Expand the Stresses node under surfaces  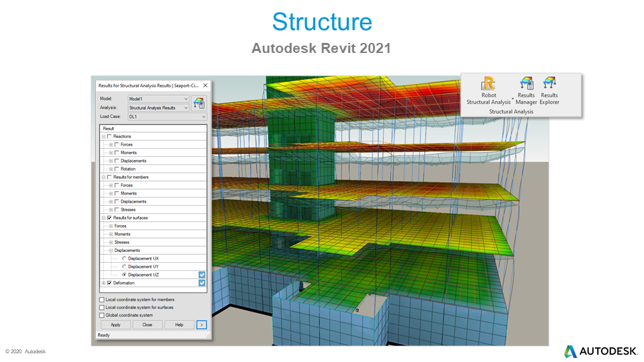(x=111, y=242)
